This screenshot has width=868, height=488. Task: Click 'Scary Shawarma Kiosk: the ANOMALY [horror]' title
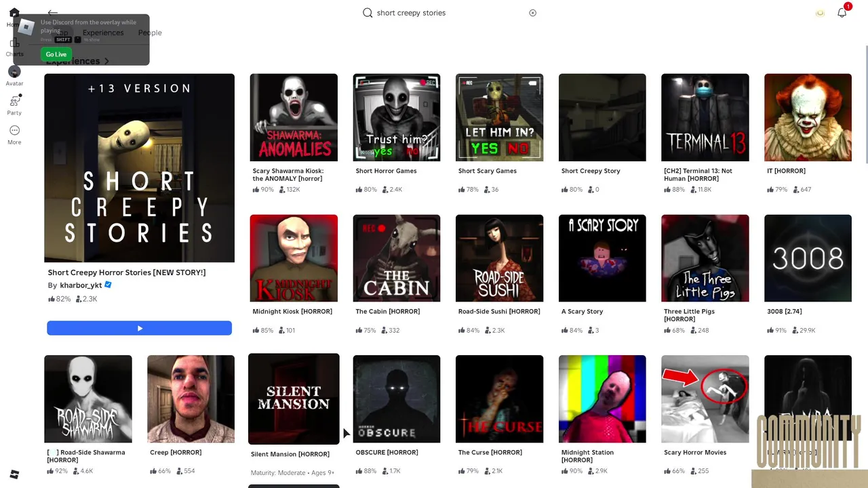click(x=288, y=175)
